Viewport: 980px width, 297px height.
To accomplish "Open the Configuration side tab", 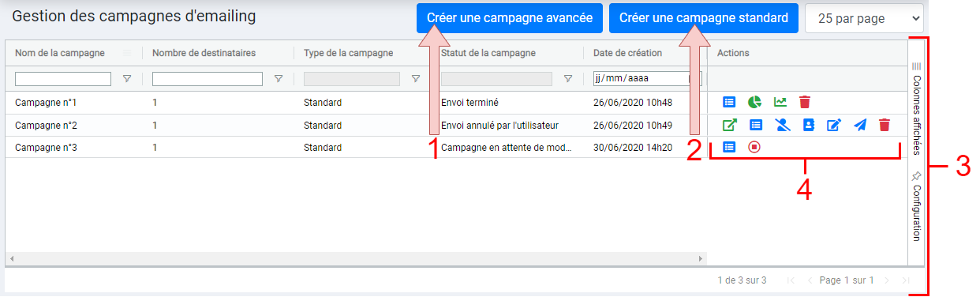I will [x=916, y=205].
